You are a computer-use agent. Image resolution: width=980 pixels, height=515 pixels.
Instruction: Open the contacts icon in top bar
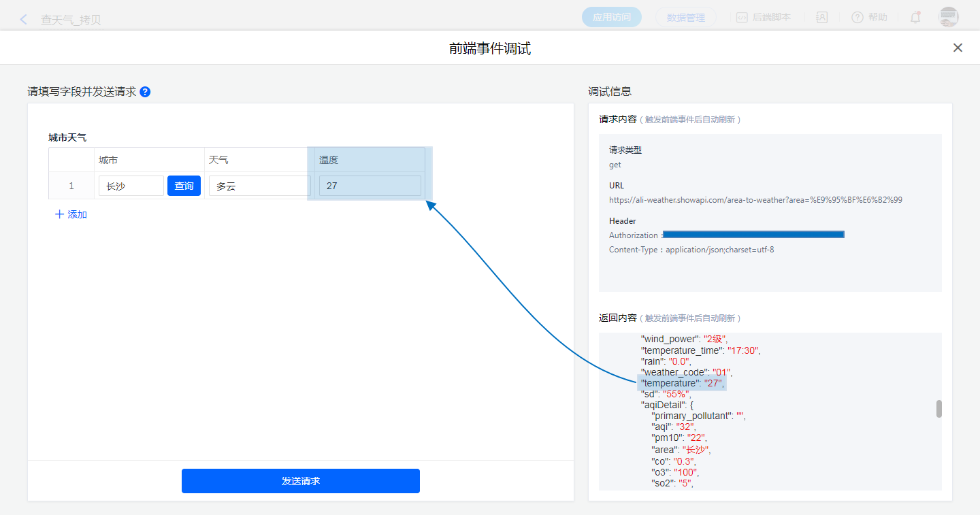822,18
